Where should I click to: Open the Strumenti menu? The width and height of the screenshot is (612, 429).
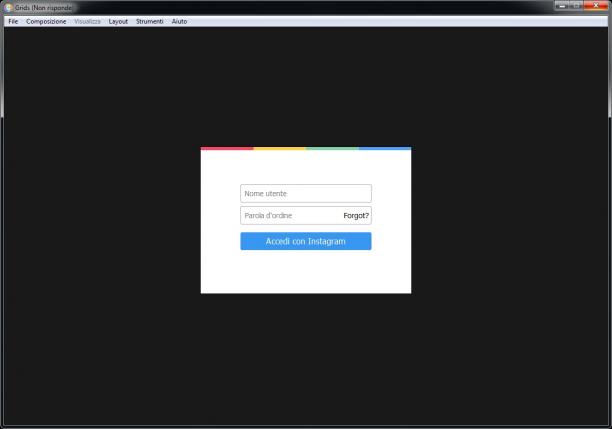[149, 21]
